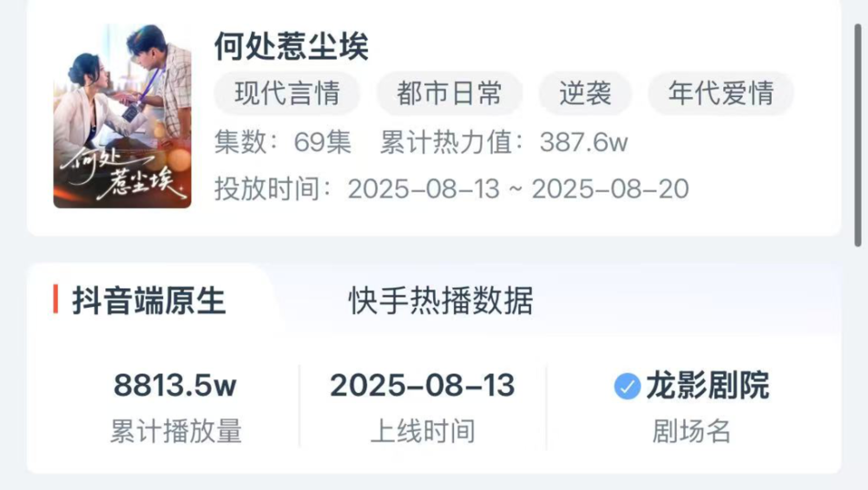Click the end date 2025-08-20
Image resolution: width=868 pixels, height=490 pixels.
(x=610, y=189)
